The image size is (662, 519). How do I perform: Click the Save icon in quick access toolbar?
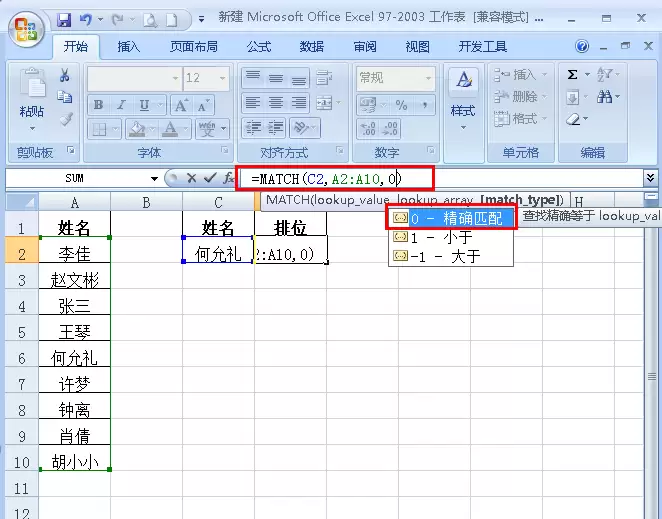tap(64, 20)
